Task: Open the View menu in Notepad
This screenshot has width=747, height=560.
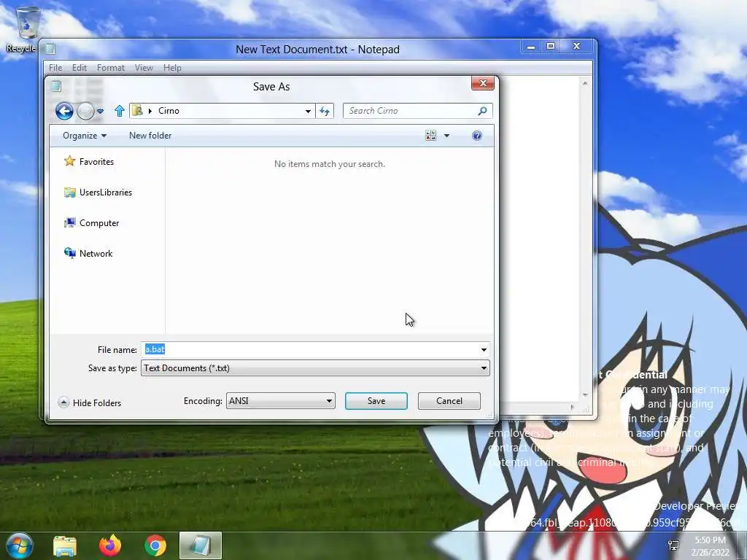Action: (x=144, y=68)
